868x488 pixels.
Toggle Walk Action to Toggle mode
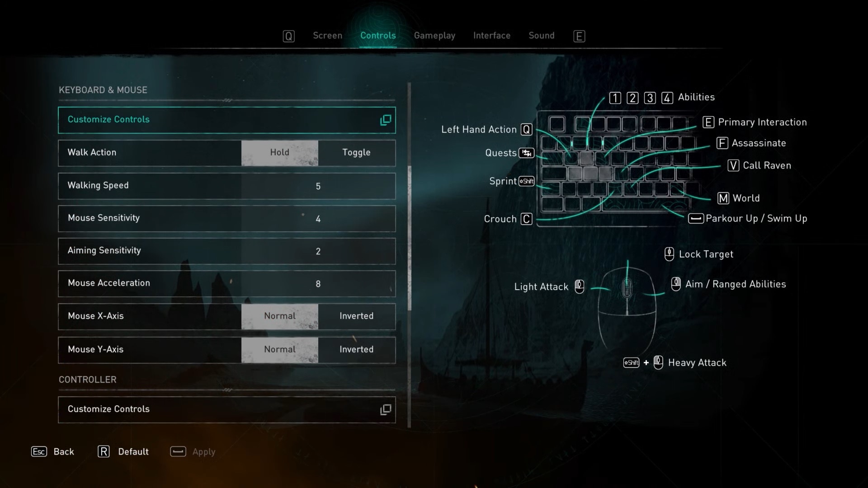pyautogui.click(x=356, y=153)
